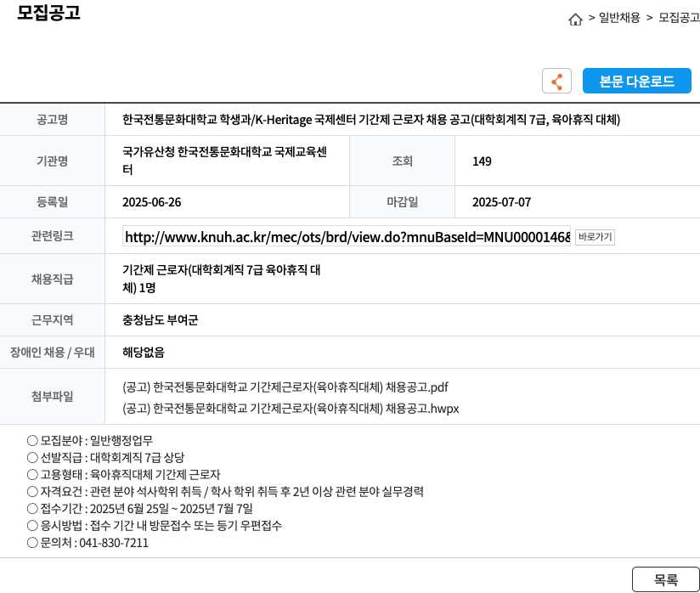Download the 채용공고.hwpx attachment

[x=291, y=409]
